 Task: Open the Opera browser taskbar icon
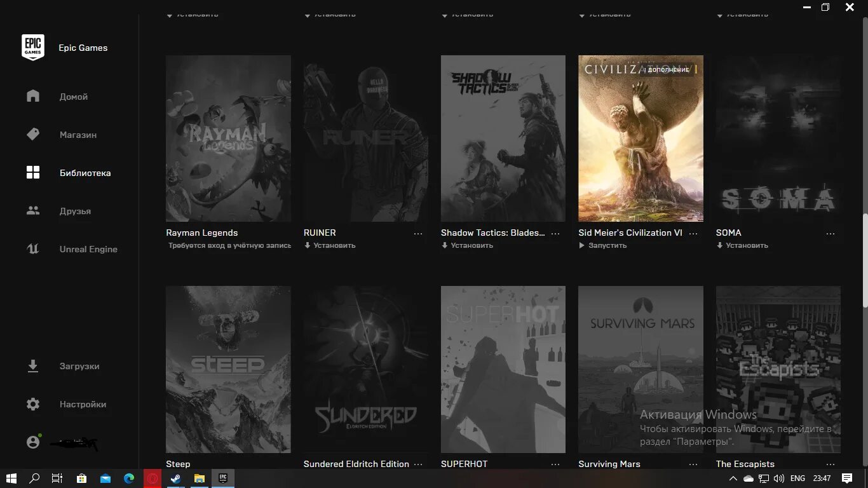[x=153, y=478]
